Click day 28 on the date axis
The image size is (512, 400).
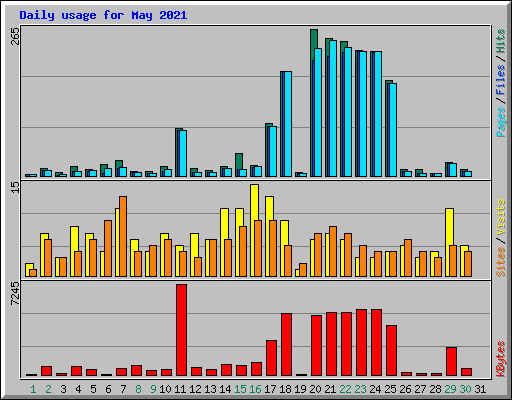435,389
